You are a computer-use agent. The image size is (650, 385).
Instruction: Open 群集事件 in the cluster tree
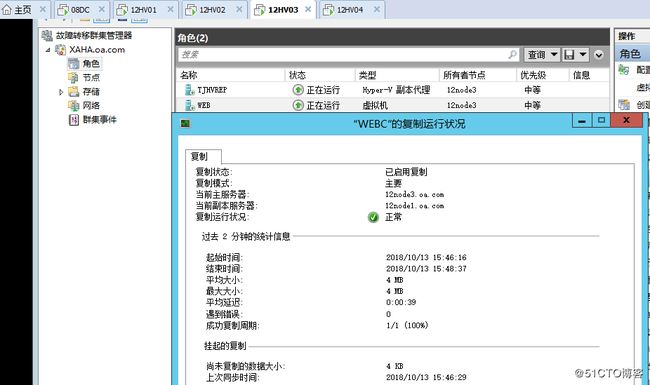(99, 120)
